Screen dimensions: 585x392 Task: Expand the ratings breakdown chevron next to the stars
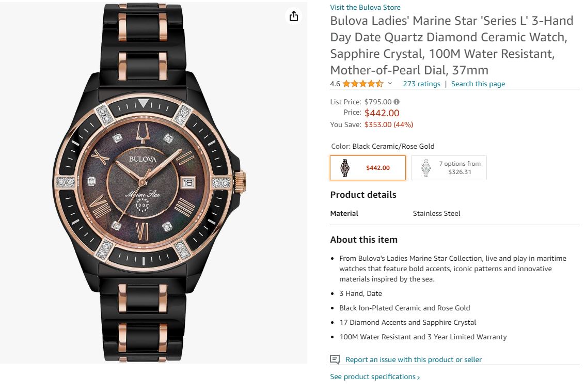tap(390, 84)
